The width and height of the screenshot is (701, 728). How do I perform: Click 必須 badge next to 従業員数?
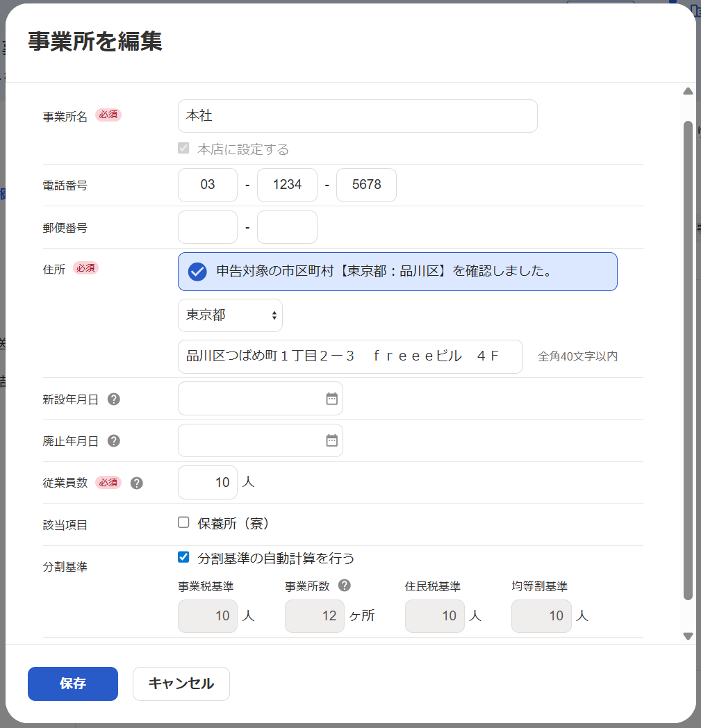click(108, 482)
